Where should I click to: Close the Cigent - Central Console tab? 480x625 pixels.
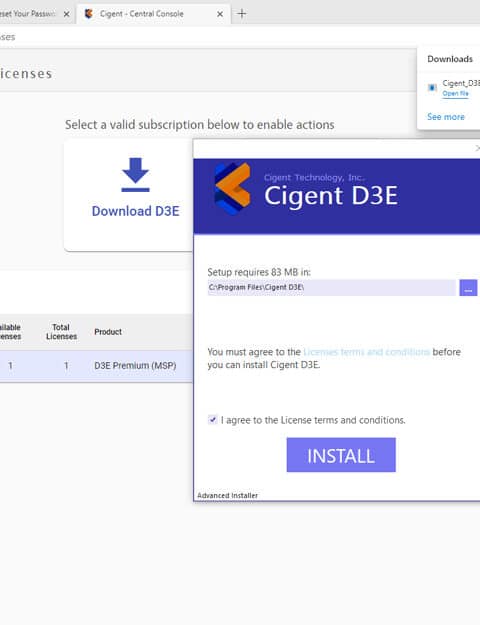[220, 14]
